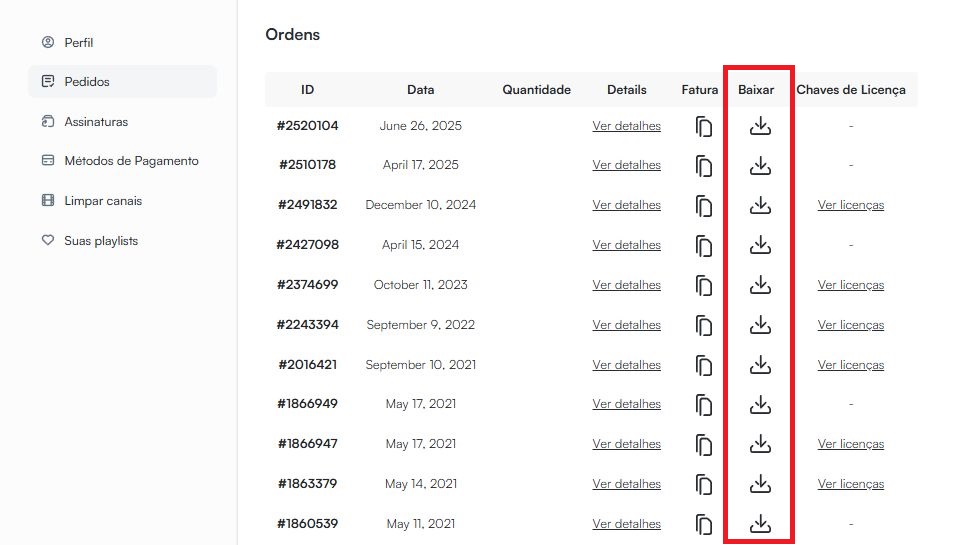Open Suas playlists section
This screenshot has height=545, width=977.
[100, 241]
